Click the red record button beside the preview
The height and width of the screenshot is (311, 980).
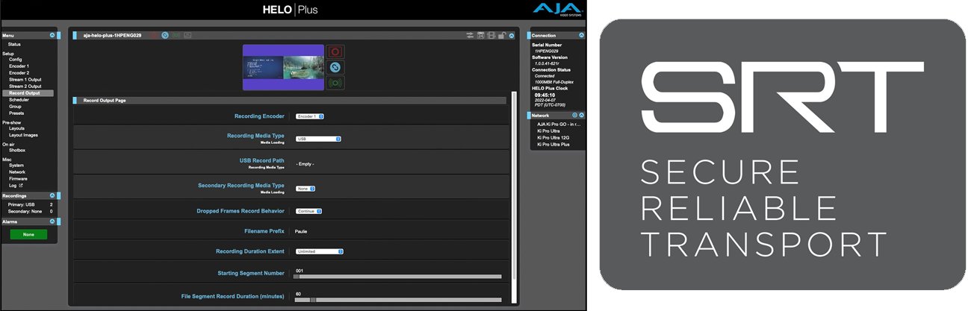point(336,52)
